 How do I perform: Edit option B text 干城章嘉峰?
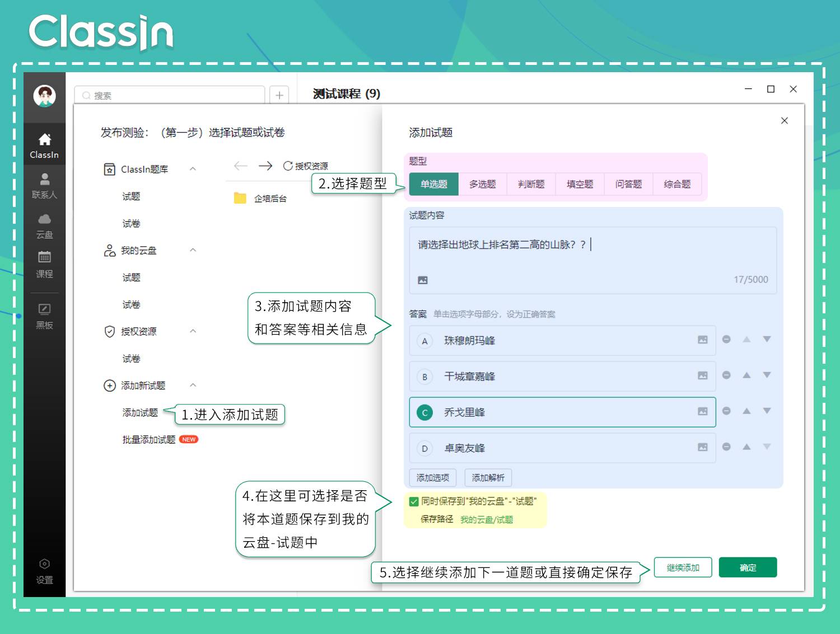470,377
